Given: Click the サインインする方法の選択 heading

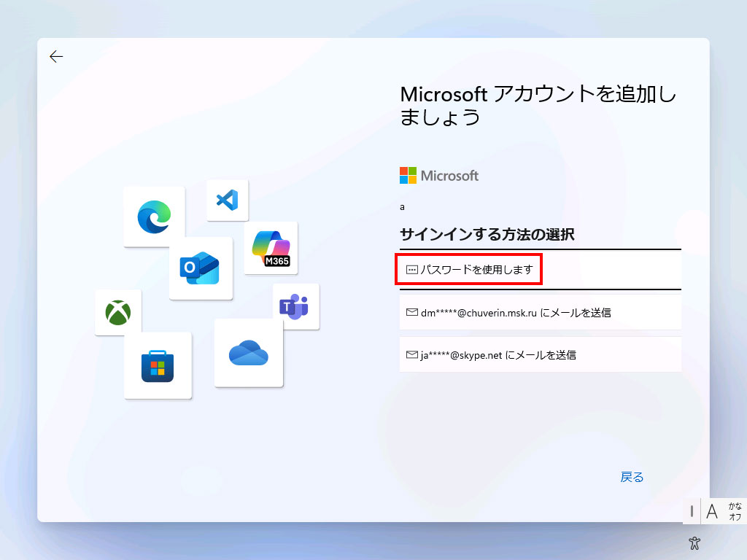Looking at the screenshot, I should coord(487,234).
